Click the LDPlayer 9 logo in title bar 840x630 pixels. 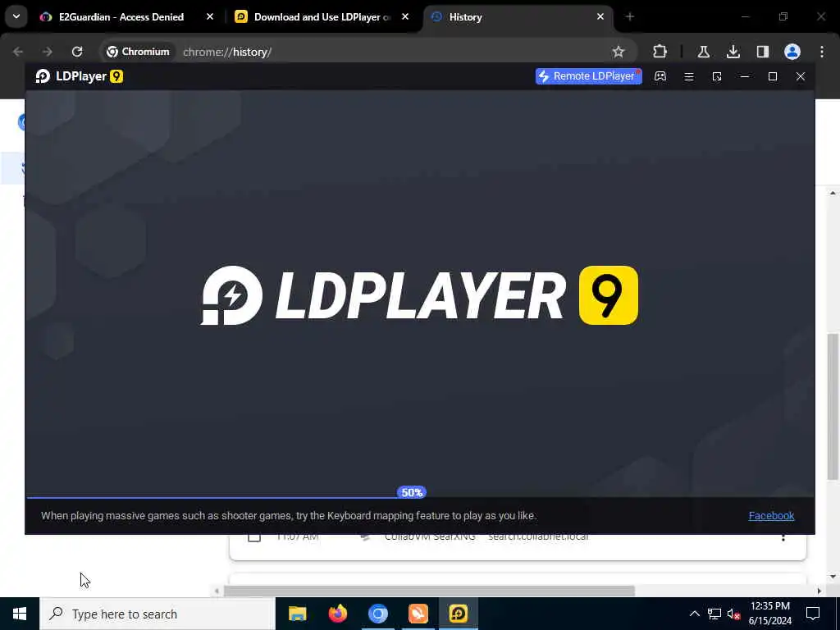(80, 76)
